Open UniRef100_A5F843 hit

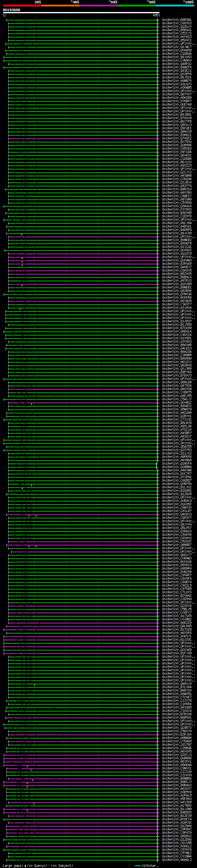(x=176, y=799)
